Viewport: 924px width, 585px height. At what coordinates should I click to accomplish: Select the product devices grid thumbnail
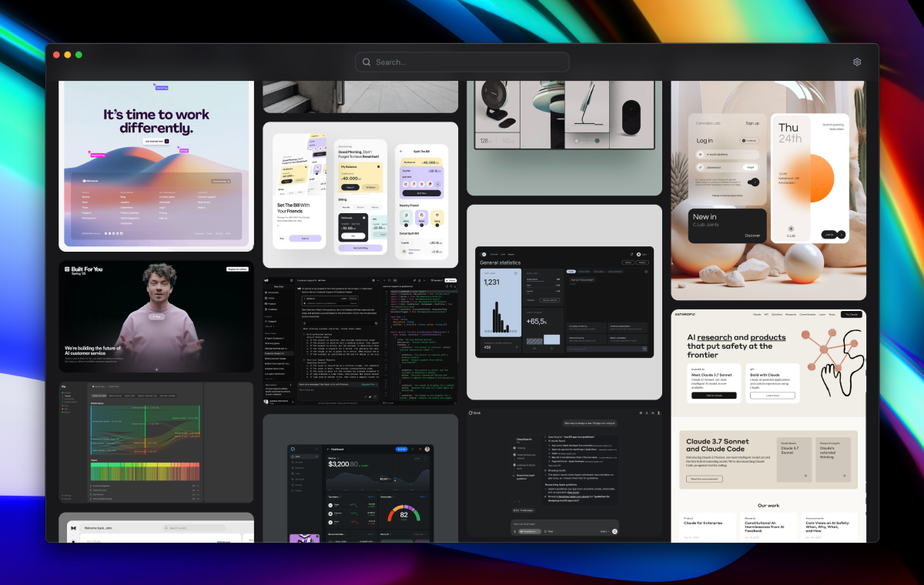[x=564, y=139]
